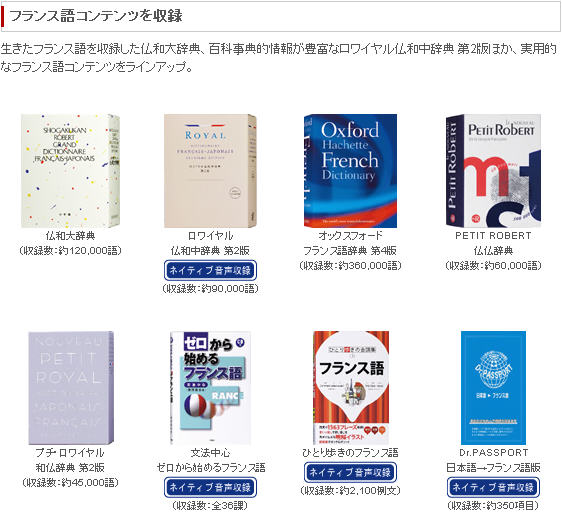Click the blue Dr.PASSPORT cover image

point(493,388)
